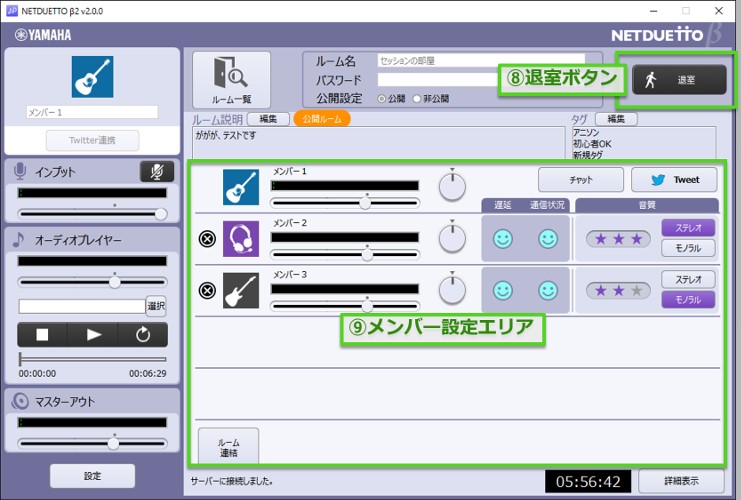Edit the room description (ルーム説明 編集)
Screen dimensions: 741x500
(268, 119)
